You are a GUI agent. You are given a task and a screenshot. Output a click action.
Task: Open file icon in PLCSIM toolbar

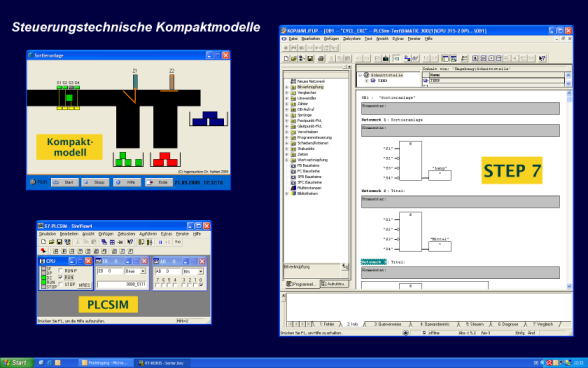51,242
